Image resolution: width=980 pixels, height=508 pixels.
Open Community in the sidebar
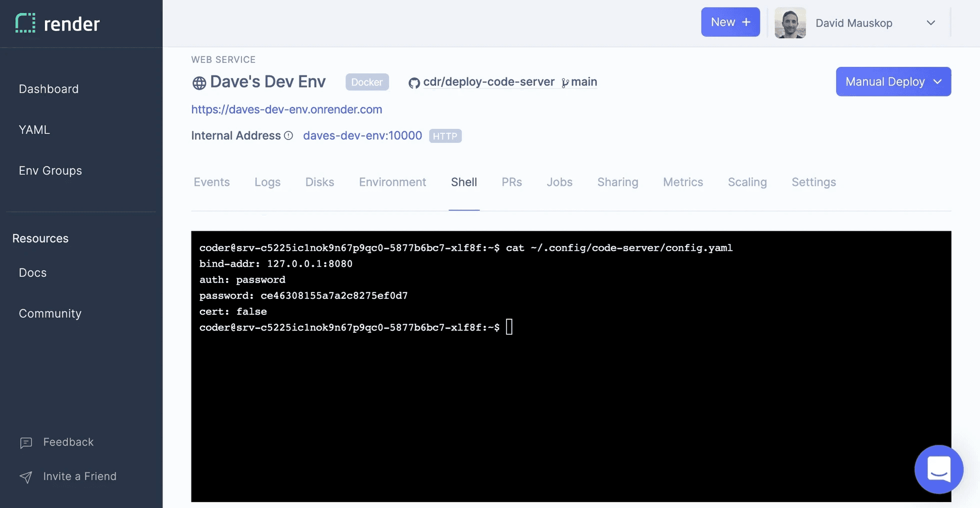coord(50,314)
